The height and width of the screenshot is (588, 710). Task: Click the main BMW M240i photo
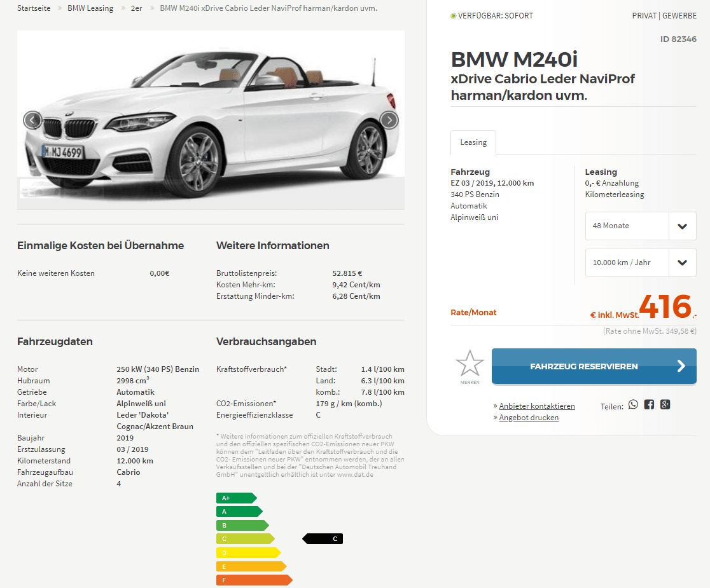[211, 120]
